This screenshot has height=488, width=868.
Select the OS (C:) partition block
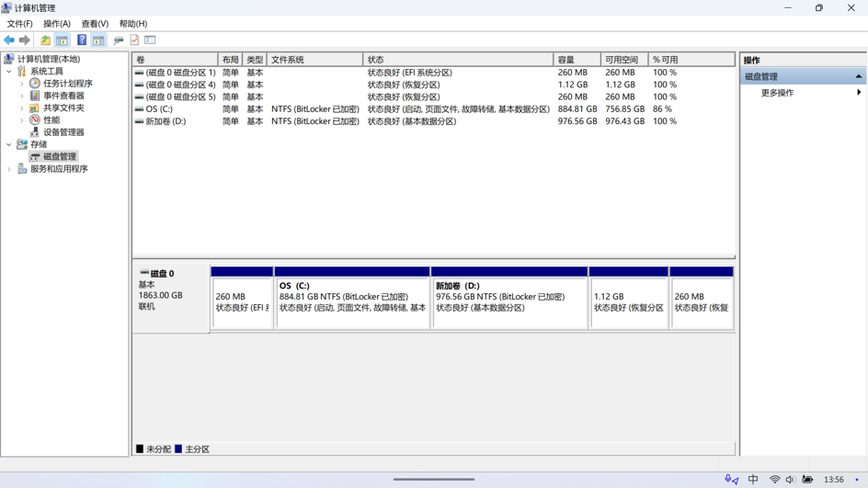(x=352, y=298)
